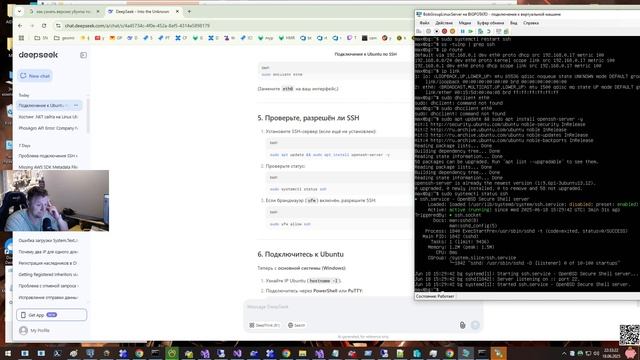Expand the system tray hidden icons chevron
The width and height of the screenshot is (640, 360).
564,353
